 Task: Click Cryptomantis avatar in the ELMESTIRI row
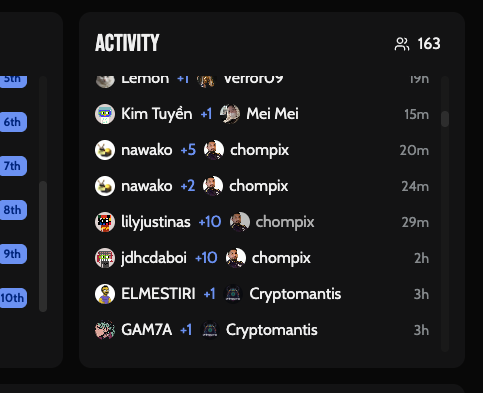[233, 294]
